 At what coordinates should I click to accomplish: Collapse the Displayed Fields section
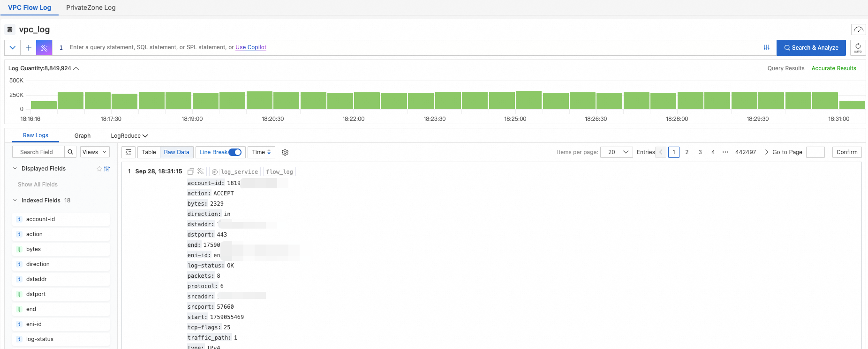tap(15, 169)
